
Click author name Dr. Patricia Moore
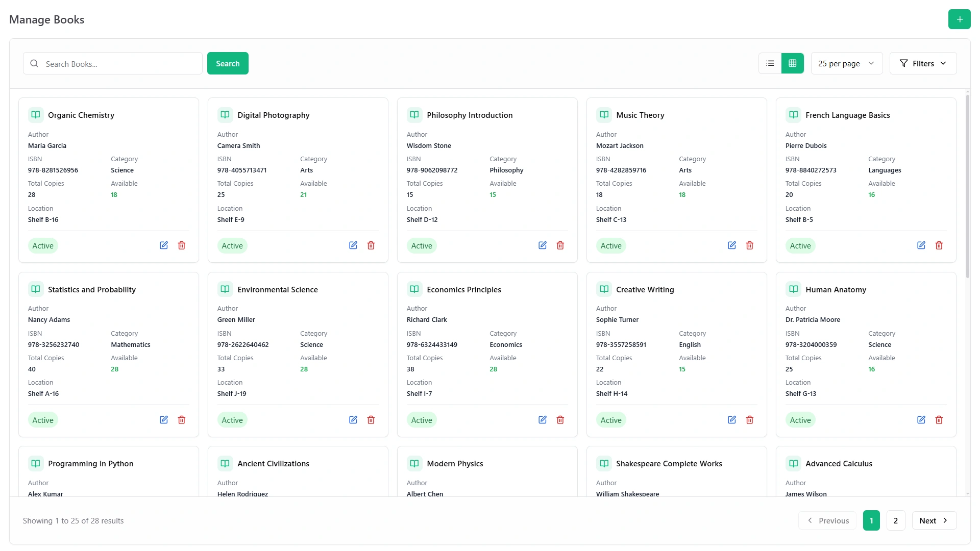click(x=813, y=320)
